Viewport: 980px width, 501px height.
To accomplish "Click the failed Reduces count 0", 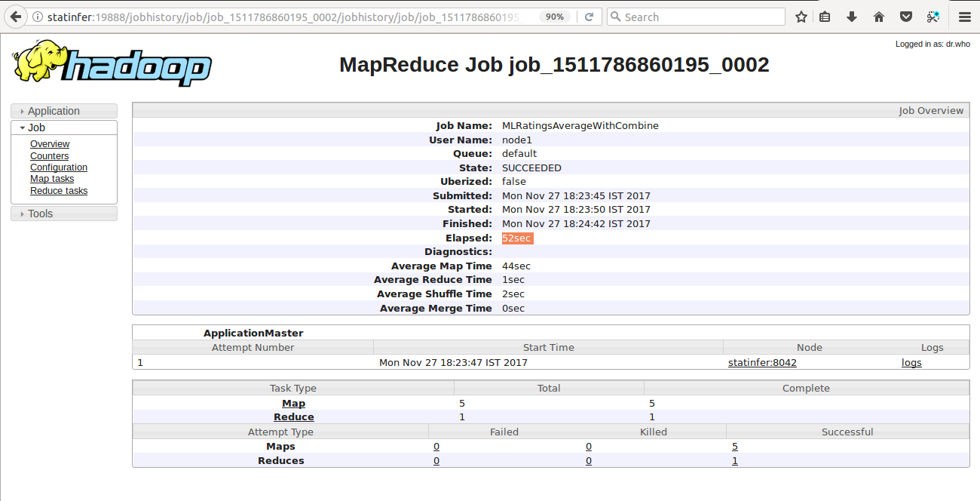I will coord(436,461).
